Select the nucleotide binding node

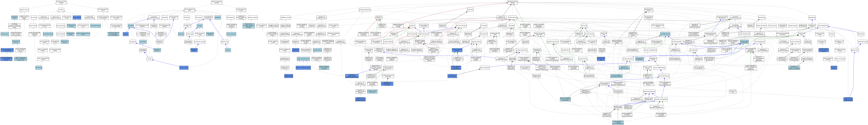(x=48, y=34)
